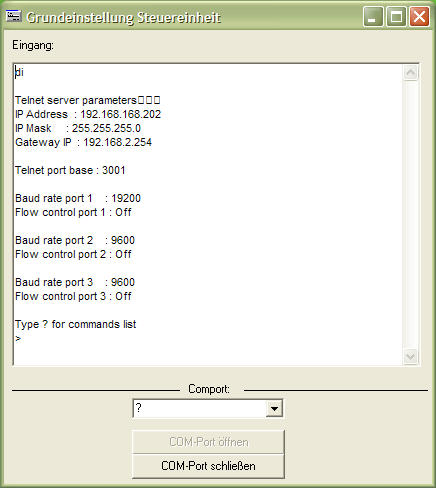Click the IP Mask 255.255.255.0 line

[x=78, y=128]
